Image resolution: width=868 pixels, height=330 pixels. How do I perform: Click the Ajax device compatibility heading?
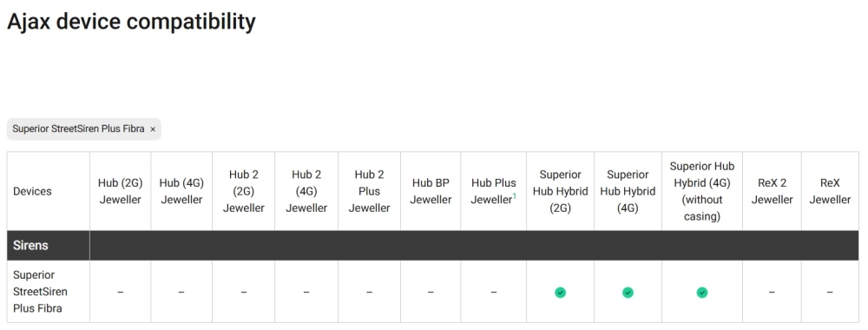coord(131,22)
